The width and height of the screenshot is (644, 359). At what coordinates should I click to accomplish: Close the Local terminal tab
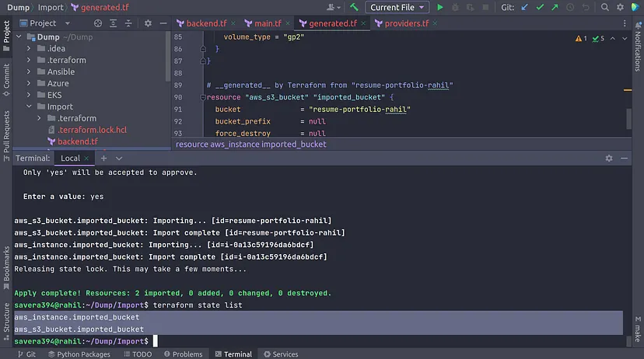pyautogui.click(x=86, y=159)
